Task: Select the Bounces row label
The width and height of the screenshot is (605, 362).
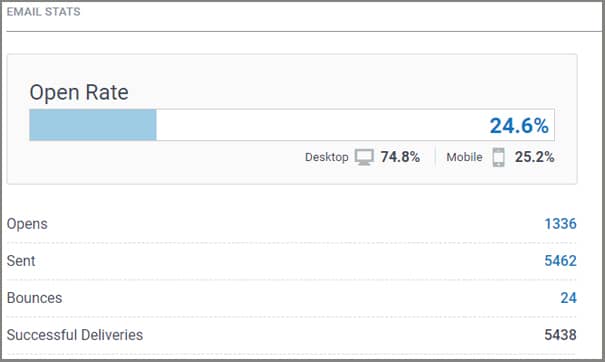Action: point(34,298)
